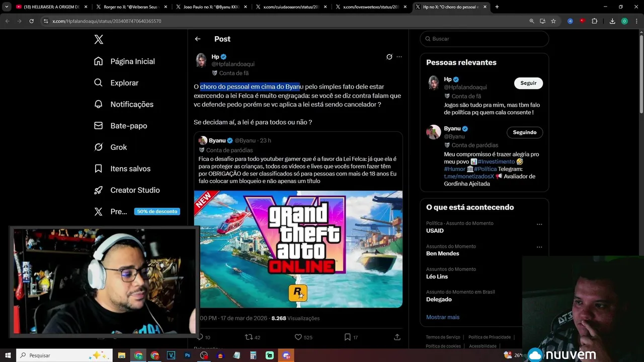Image resolution: width=644 pixels, height=362 pixels.
Task: Open Grok icon in sidebar
Action: (x=99, y=147)
